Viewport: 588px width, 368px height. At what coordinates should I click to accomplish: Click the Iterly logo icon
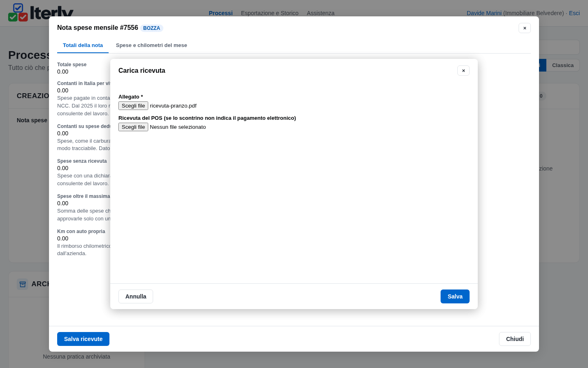point(18,12)
